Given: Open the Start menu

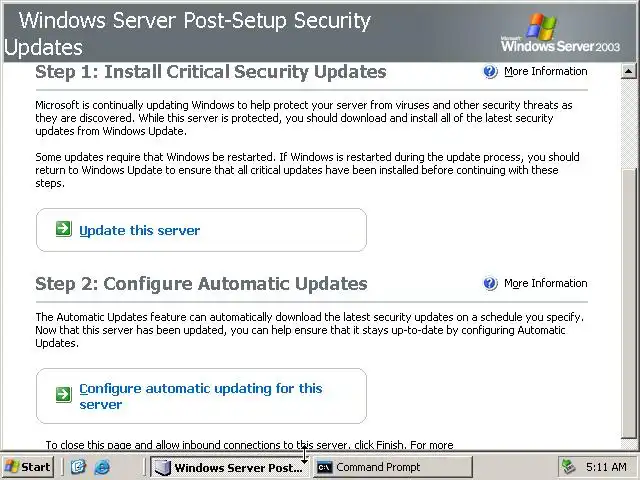Looking at the screenshot, I should (28, 467).
